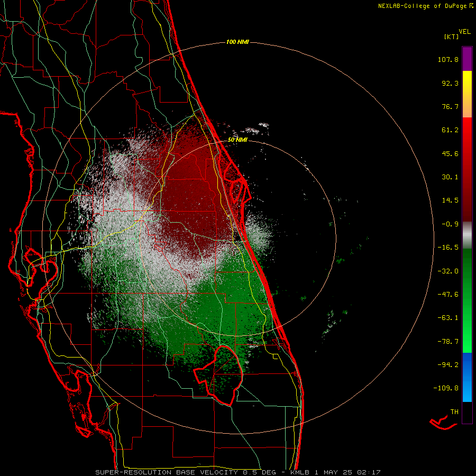The width and height of the screenshot is (476, 476).
Task: Click the 02:17 timestamp in the caption
Action: [370, 472]
